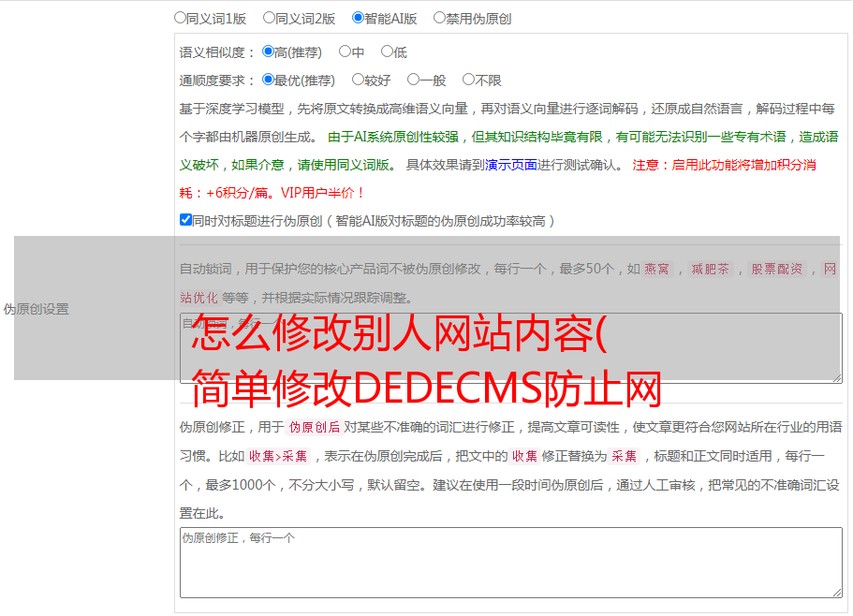Choose 较好 for 通顺度要求
This screenshot has width=853, height=616.
click(358, 80)
